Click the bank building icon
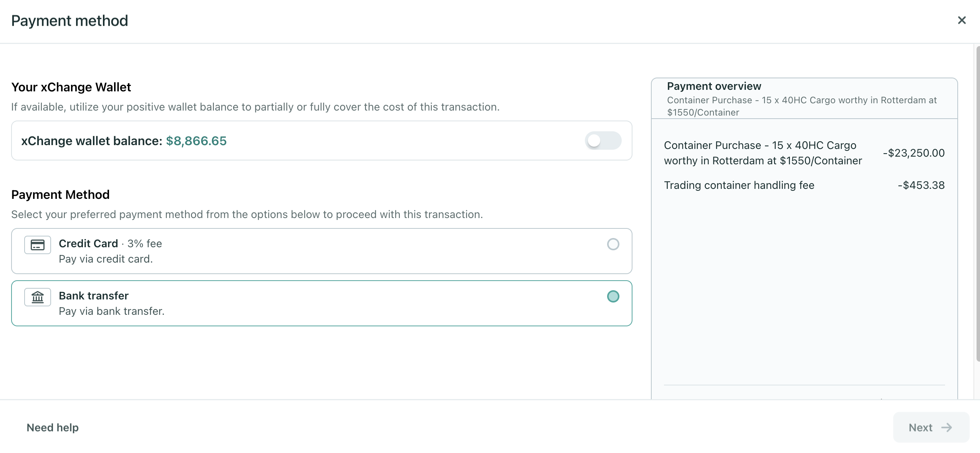 point(38,297)
